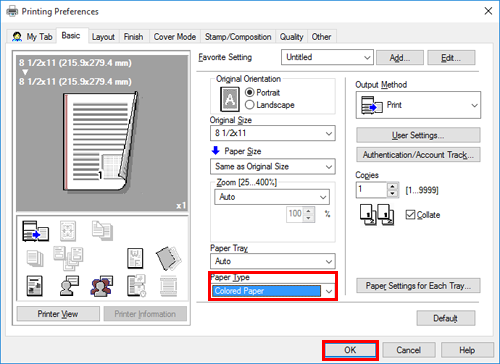Switch to the Layout tab

pos(103,37)
